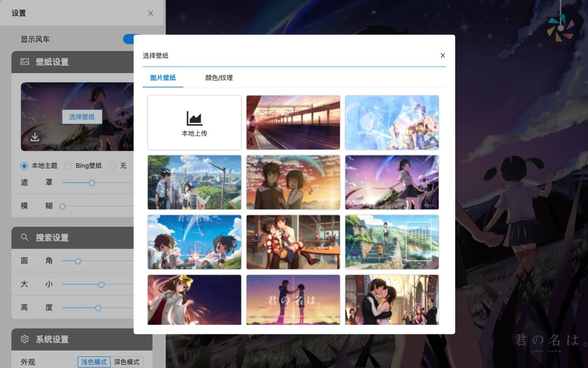Viewport: 588px width, 368px height.
Task: Select the train station sunset wallpaper
Action: (x=293, y=122)
